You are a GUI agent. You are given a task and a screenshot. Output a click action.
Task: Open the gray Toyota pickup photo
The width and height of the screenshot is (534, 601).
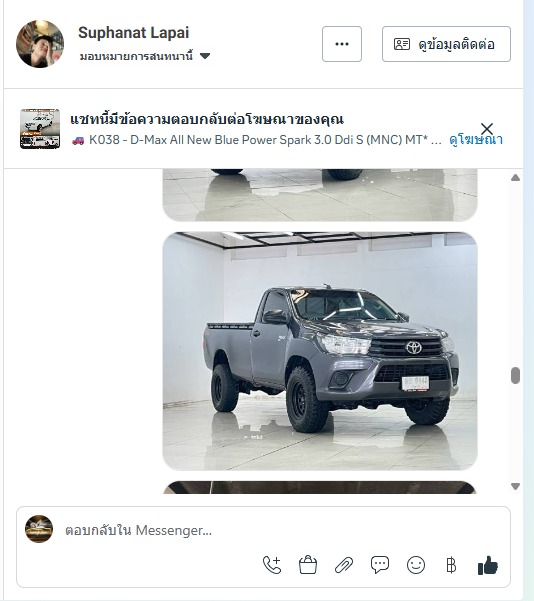[320, 351]
